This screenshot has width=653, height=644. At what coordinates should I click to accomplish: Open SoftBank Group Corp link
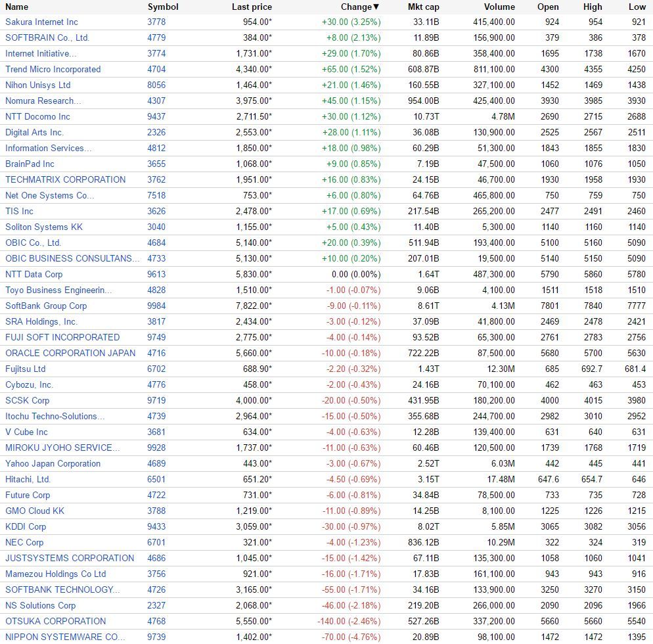click(x=46, y=307)
